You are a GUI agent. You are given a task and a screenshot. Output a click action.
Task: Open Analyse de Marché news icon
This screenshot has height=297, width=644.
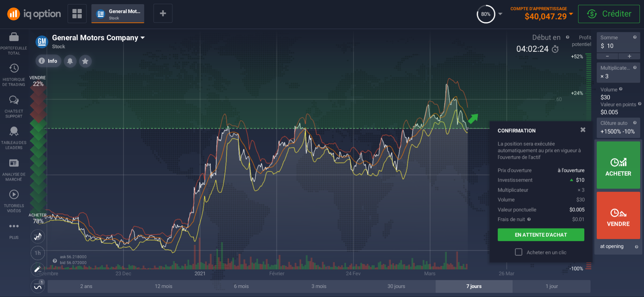click(14, 163)
